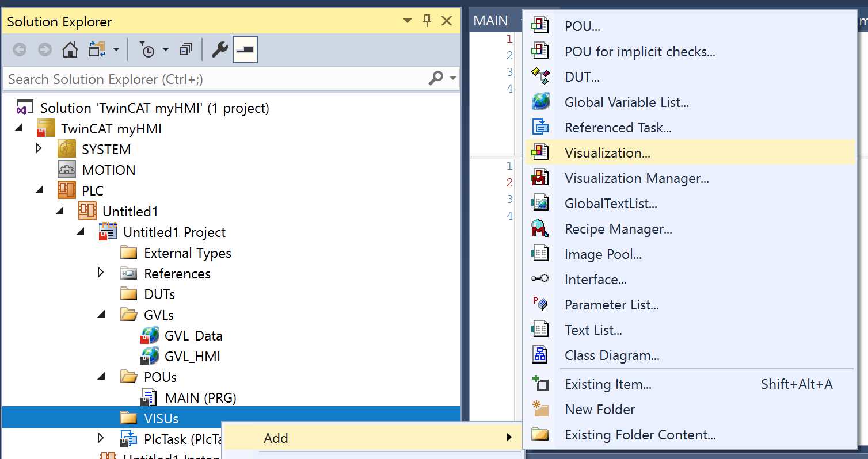Switch to the MAIN editor tab

click(491, 21)
